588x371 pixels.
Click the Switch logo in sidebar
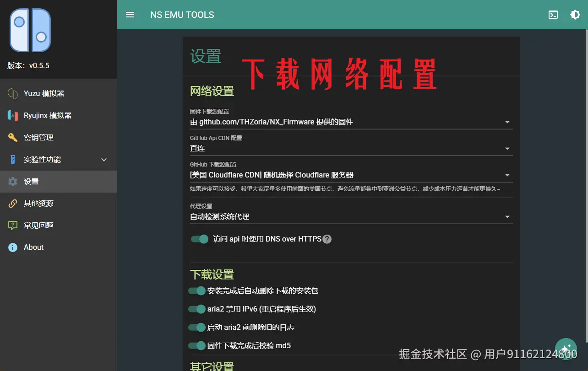(30, 30)
